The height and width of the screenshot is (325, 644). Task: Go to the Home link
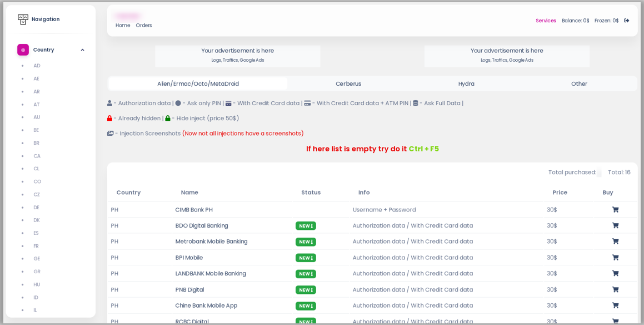click(123, 26)
